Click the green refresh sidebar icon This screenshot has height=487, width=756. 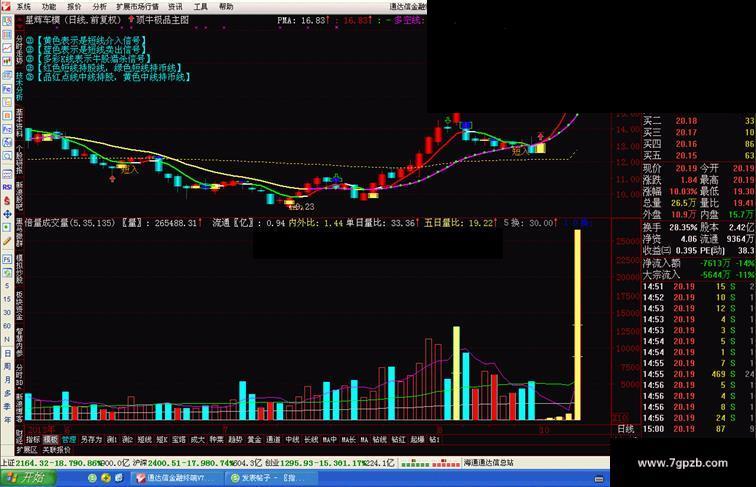pyautogui.click(x=7, y=272)
